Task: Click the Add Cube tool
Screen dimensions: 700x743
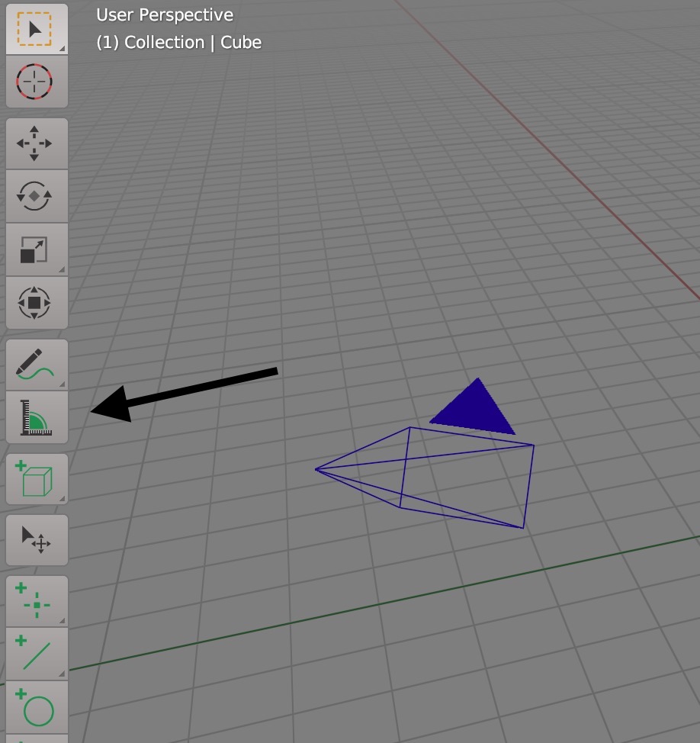Action: coord(36,479)
